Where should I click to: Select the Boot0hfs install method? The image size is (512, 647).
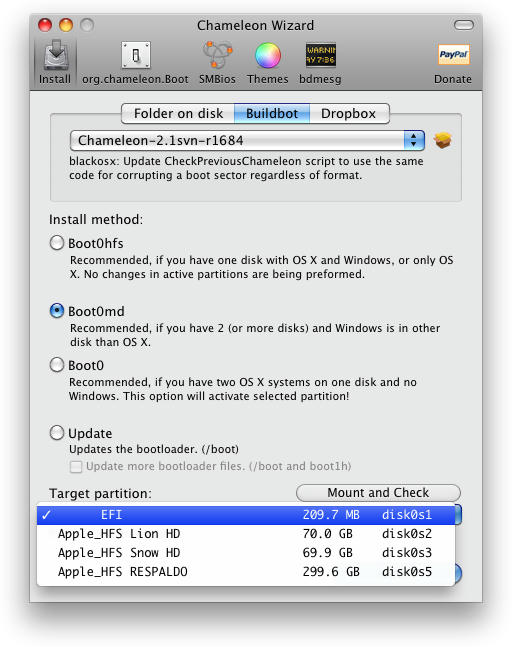pyautogui.click(x=57, y=243)
